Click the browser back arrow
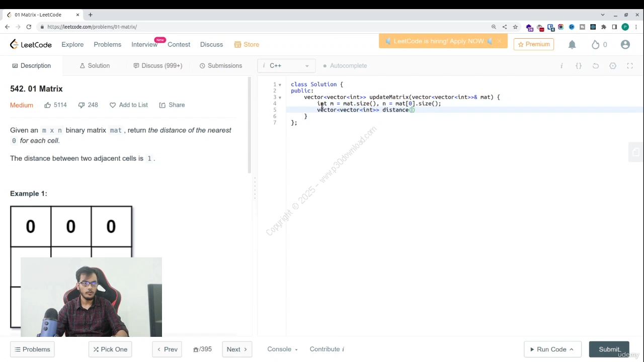Screen dimensions: 644x362 7,27
